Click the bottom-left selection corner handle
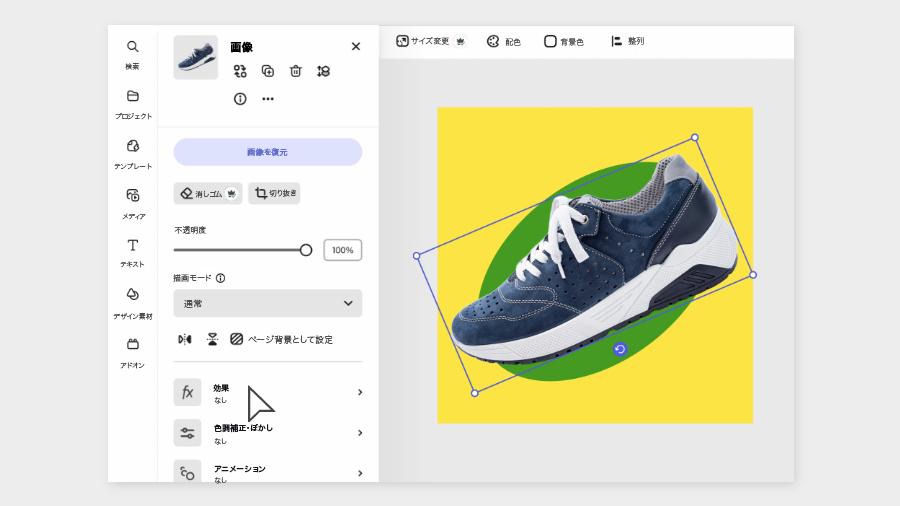Image resolution: width=900 pixels, height=506 pixels. (475, 394)
